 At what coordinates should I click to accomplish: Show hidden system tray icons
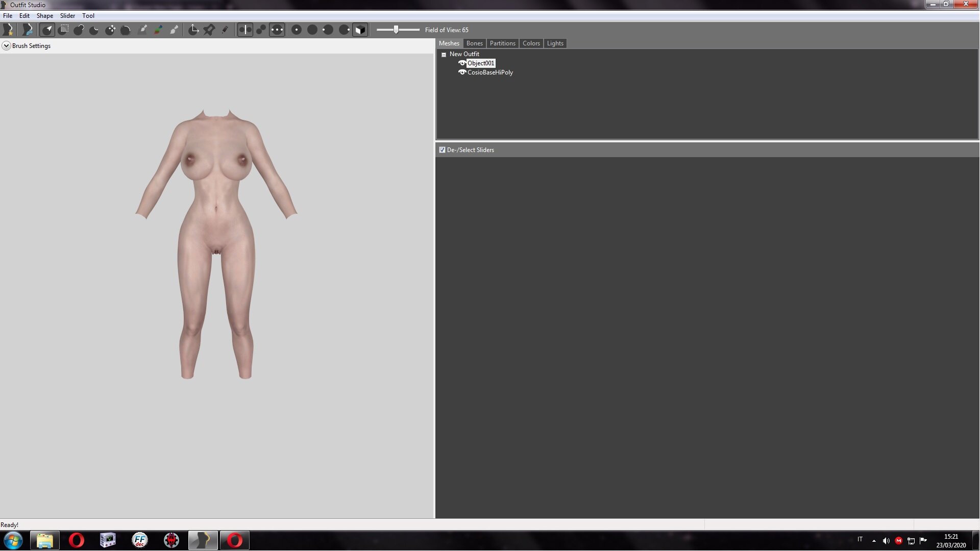point(874,541)
